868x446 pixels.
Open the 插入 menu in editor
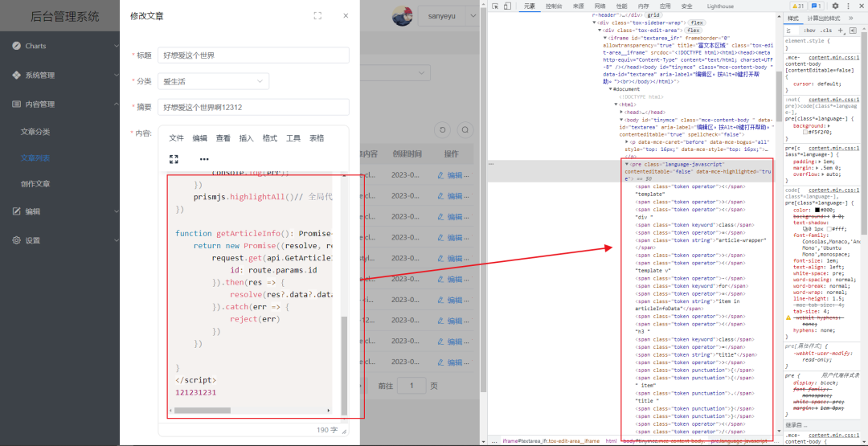(x=247, y=138)
